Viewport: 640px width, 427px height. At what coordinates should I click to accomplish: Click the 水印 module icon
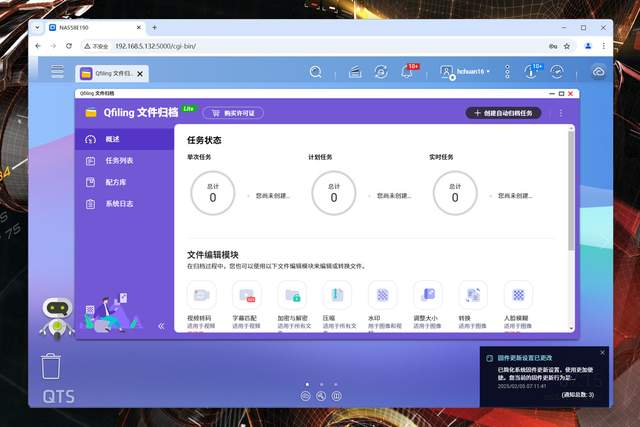[382, 295]
